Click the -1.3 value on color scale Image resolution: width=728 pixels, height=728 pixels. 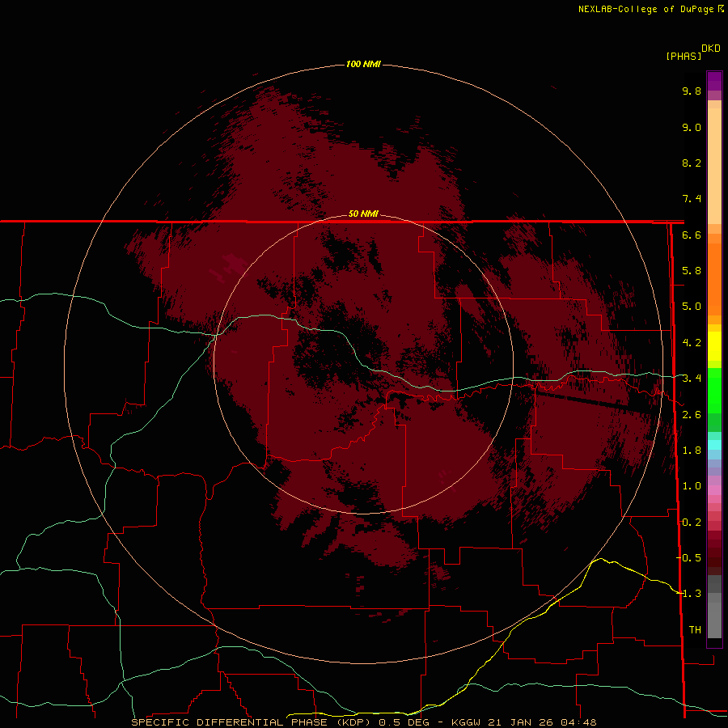pyautogui.click(x=688, y=594)
